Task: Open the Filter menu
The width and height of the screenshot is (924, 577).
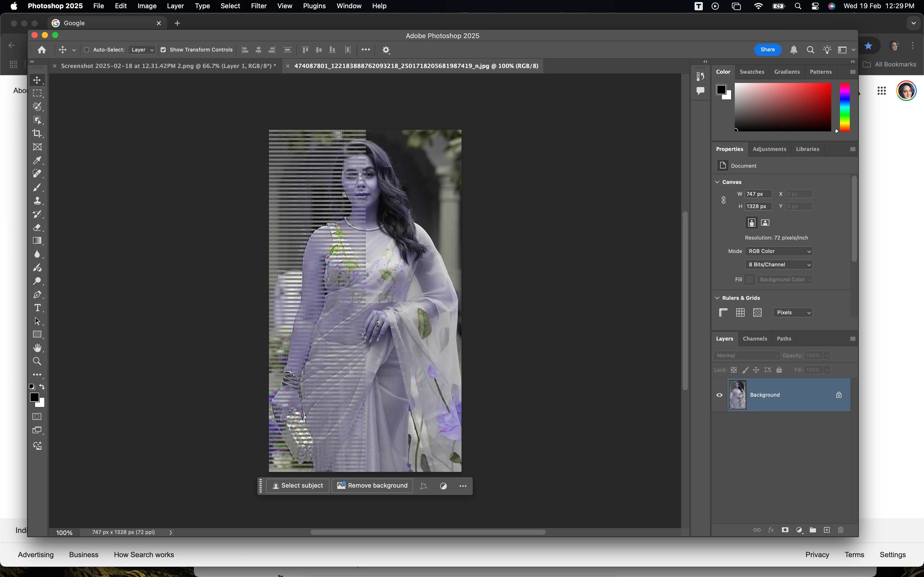Action: coord(259,6)
